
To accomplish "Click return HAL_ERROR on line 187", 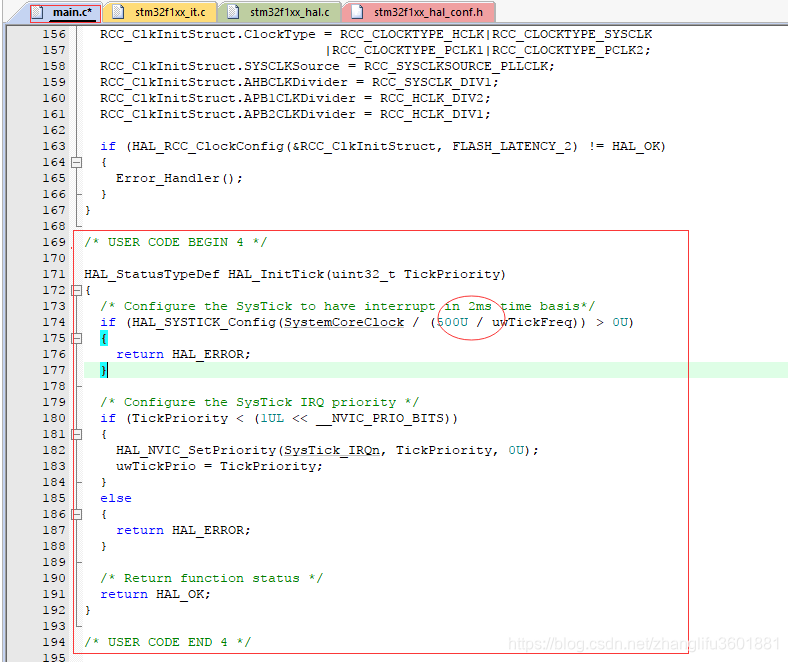I will [x=180, y=530].
